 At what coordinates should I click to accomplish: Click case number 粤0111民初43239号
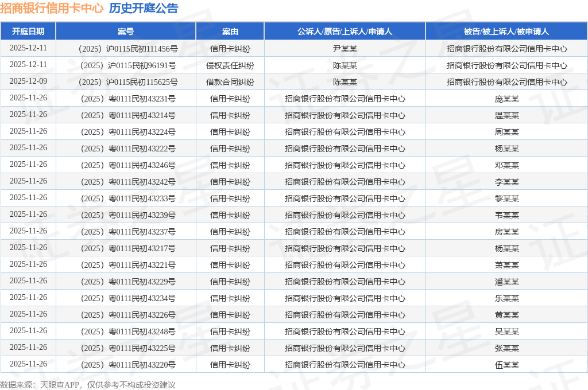[x=127, y=215]
